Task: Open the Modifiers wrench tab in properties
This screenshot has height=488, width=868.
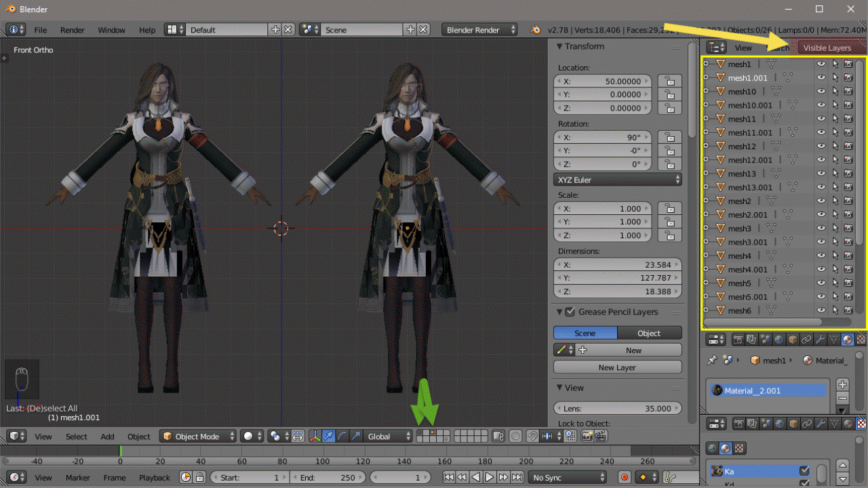Action: [x=820, y=340]
